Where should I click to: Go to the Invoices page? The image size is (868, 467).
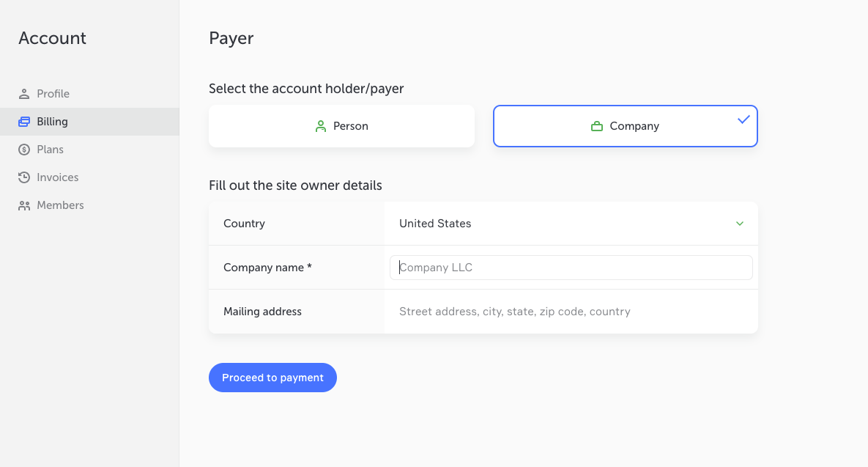[58, 177]
